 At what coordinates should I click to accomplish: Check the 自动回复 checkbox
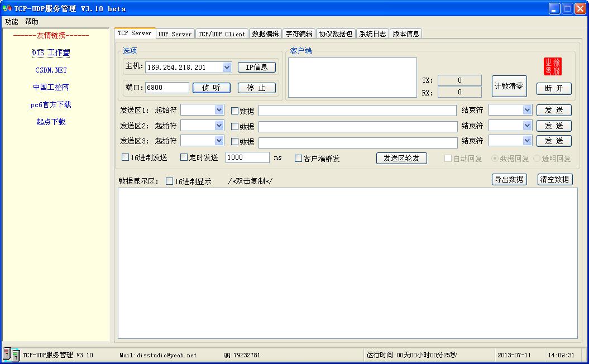click(x=448, y=159)
